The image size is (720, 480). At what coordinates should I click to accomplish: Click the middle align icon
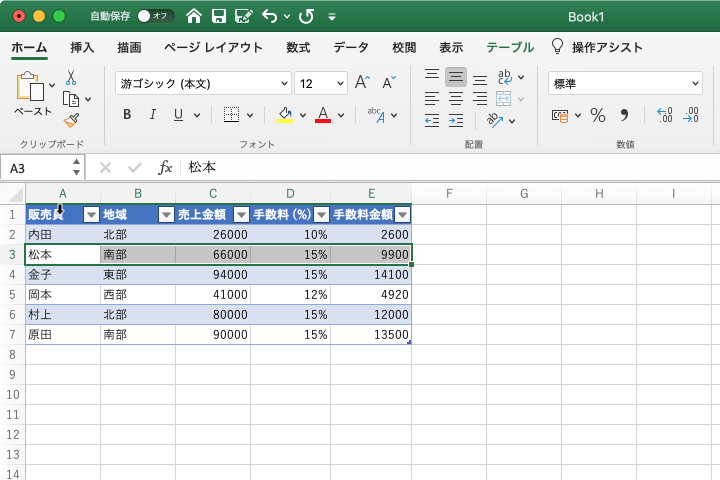coord(456,77)
